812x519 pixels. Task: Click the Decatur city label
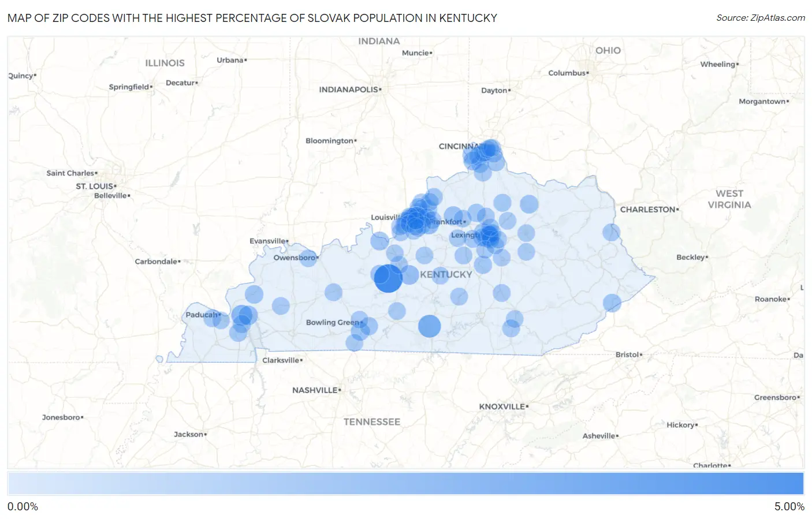(x=181, y=83)
